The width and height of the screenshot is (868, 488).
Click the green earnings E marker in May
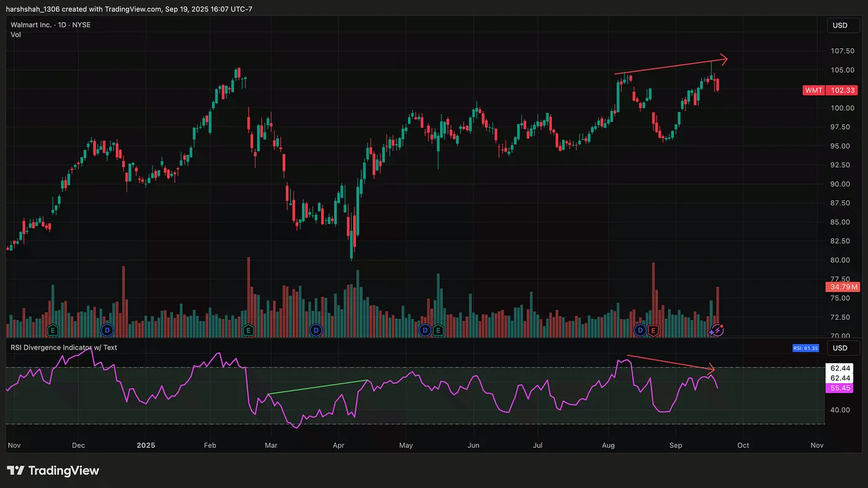(x=438, y=330)
